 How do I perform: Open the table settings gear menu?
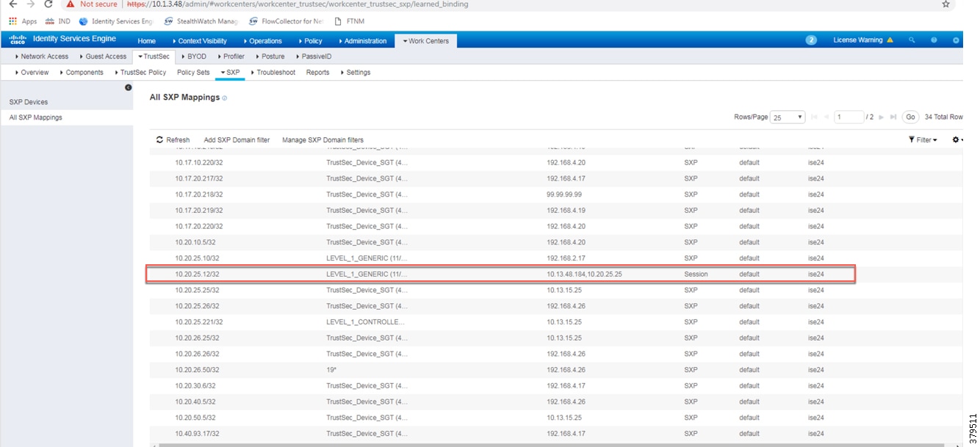point(957,139)
